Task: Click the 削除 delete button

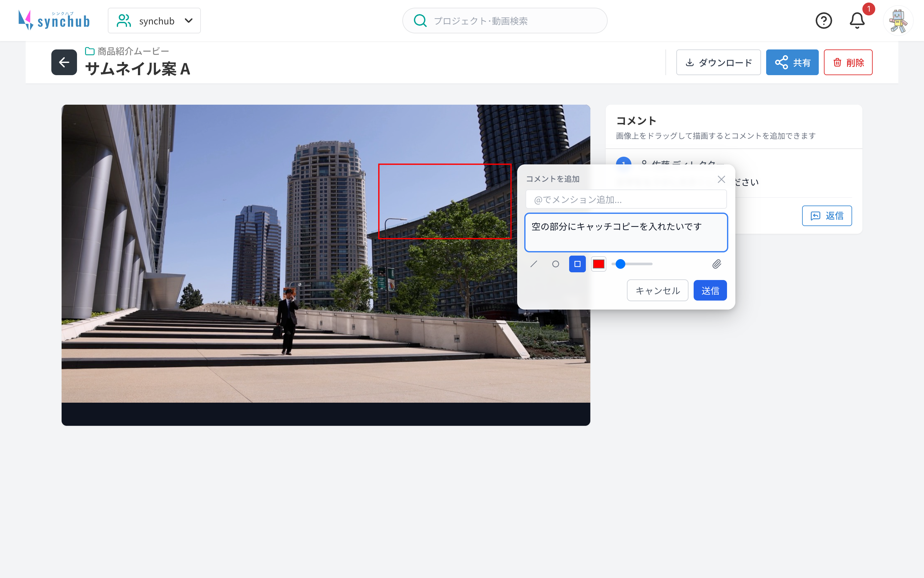Action: (x=848, y=62)
